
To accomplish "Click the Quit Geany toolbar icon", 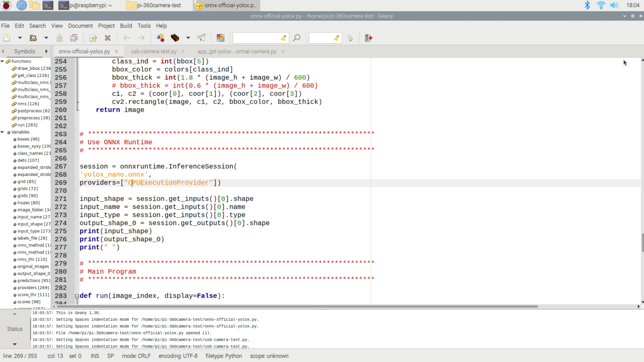I will [x=368, y=38].
